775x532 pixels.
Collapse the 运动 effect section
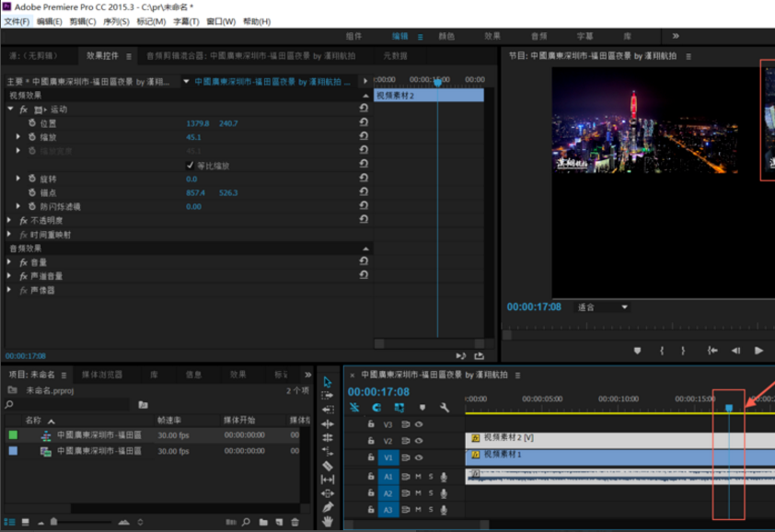tap(11, 109)
